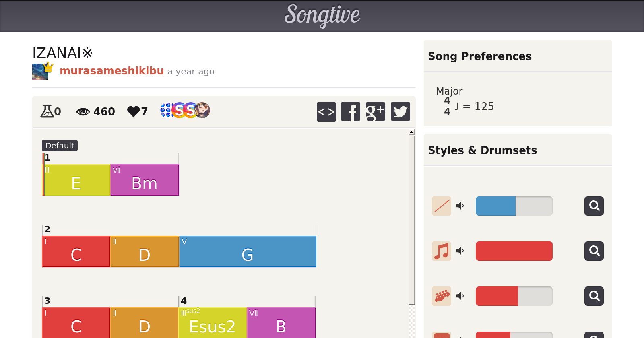The width and height of the screenshot is (644, 338).
Task: Click the flute instrument icon
Action: click(x=442, y=206)
